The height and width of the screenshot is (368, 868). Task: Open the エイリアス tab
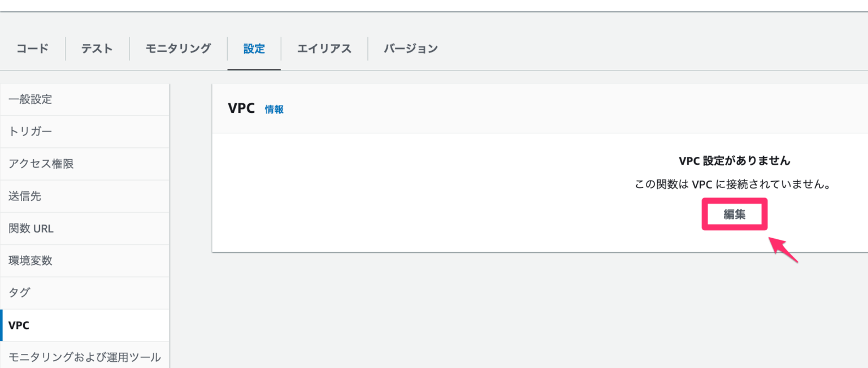click(x=324, y=49)
